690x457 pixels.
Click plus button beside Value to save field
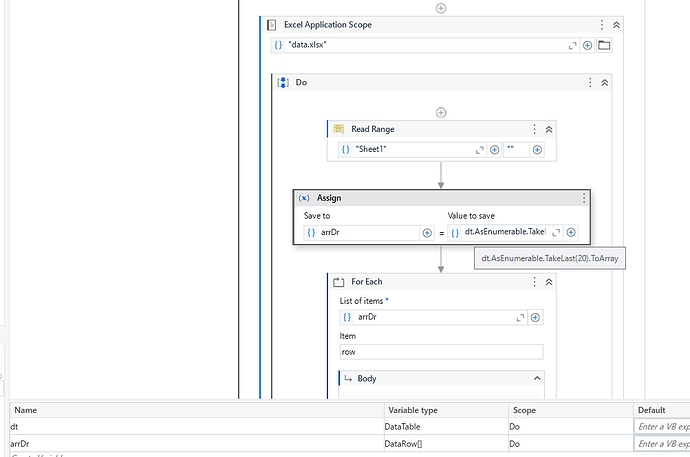click(571, 232)
